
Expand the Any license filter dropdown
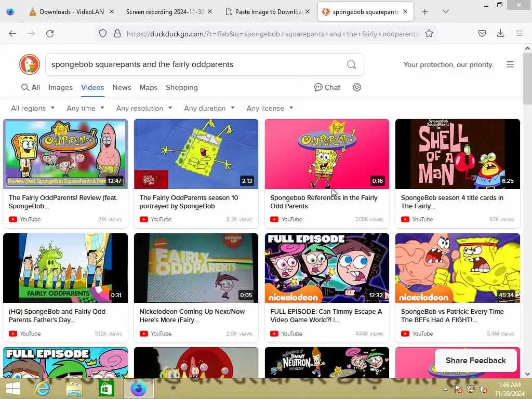click(x=270, y=108)
